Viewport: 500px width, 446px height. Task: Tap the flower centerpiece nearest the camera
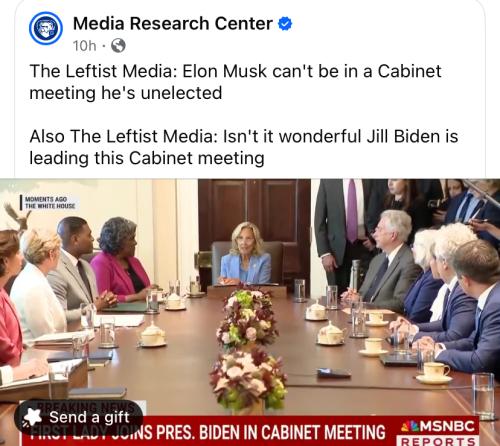[248, 378]
